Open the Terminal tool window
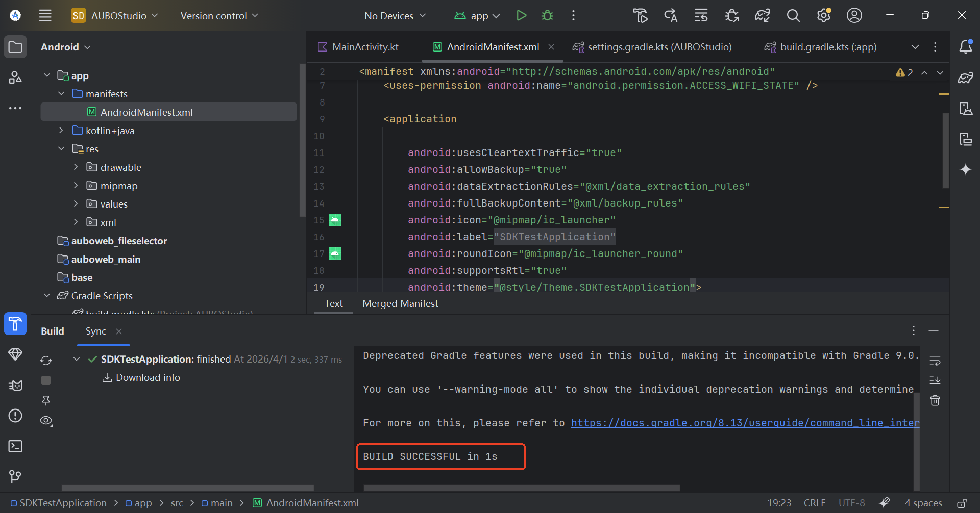This screenshot has width=980, height=513. coord(15,446)
